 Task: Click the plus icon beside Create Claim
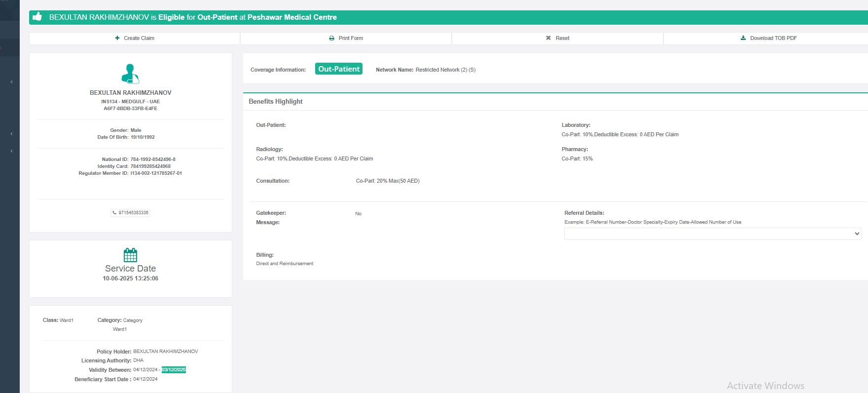pyautogui.click(x=117, y=38)
